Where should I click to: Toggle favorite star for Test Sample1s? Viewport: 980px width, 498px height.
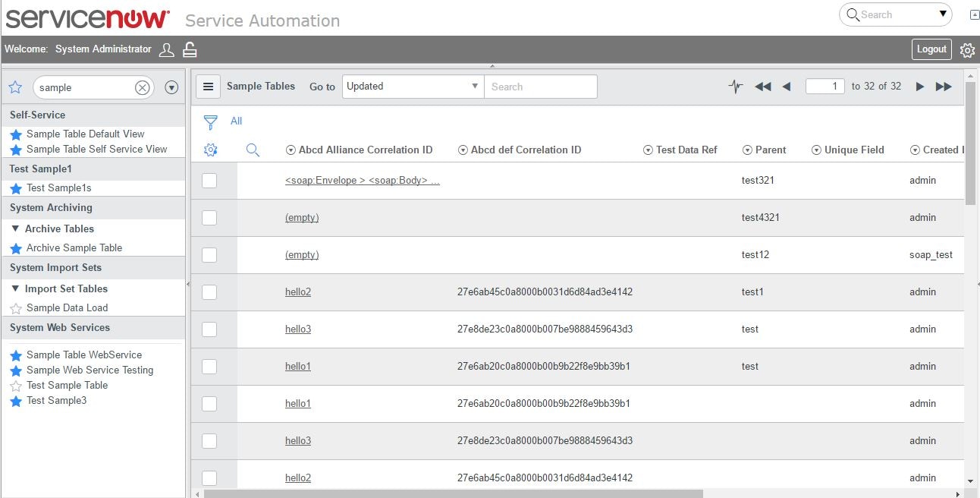[x=16, y=188]
